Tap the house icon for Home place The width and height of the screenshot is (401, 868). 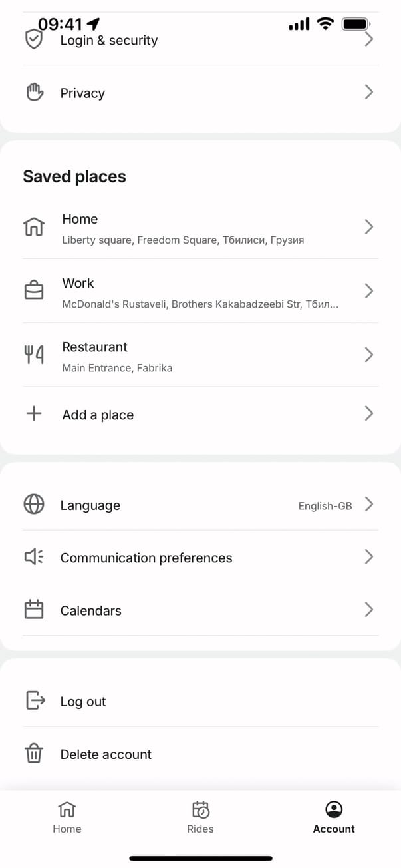tap(34, 227)
